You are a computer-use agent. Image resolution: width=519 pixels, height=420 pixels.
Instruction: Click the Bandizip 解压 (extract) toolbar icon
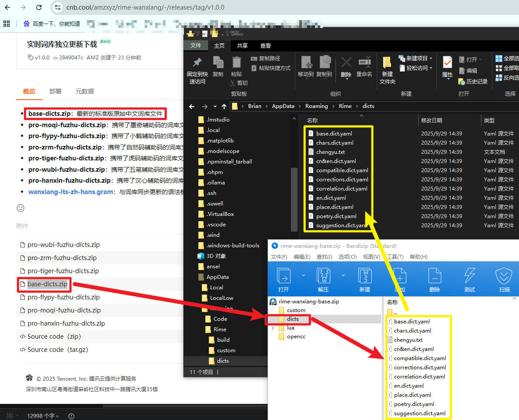(323, 276)
